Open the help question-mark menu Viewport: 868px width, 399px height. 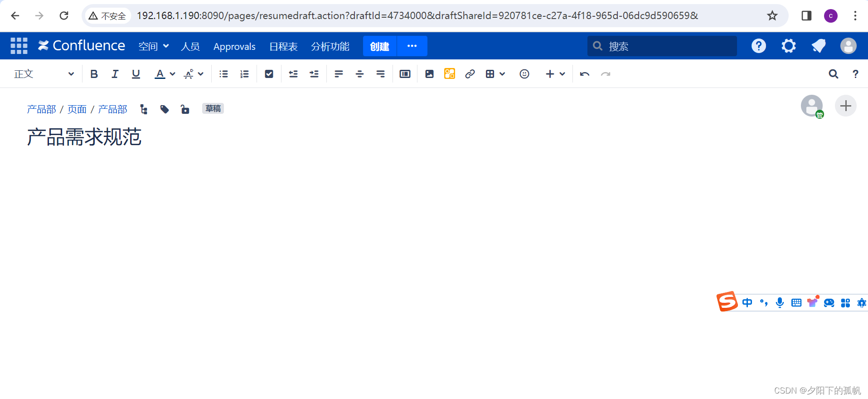point(759,46)
